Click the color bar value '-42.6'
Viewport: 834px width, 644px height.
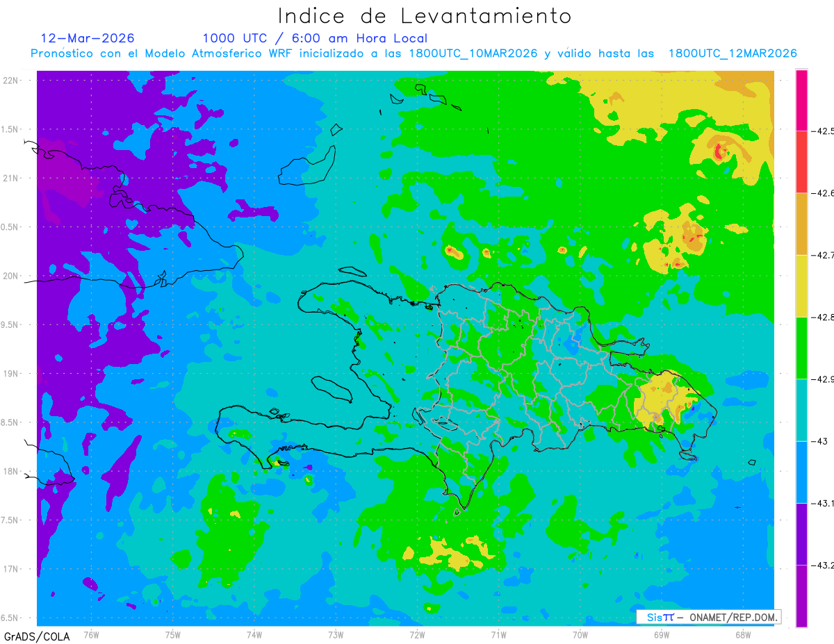tap(822, 193)
